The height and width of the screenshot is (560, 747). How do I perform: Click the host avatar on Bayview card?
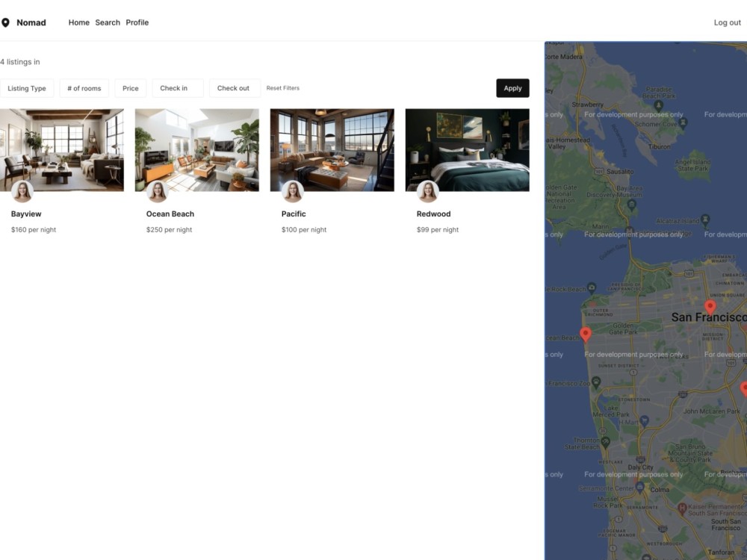pos(22,191)
